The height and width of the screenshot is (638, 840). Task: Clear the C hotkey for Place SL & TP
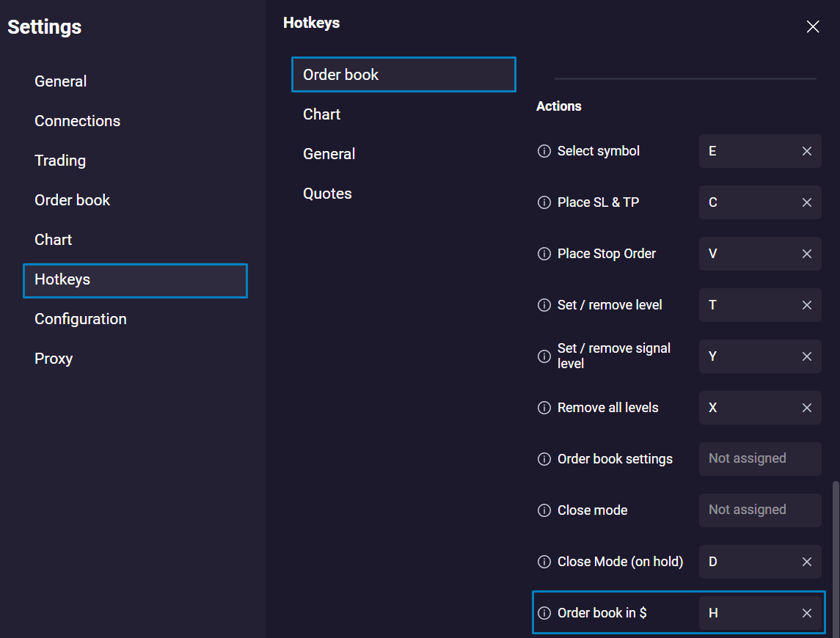[x=807, y=202]
